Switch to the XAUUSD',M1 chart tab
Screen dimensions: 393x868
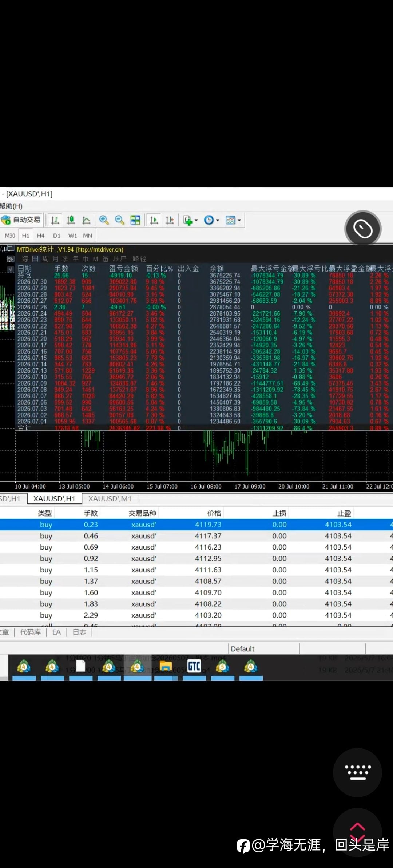(110, 499)
